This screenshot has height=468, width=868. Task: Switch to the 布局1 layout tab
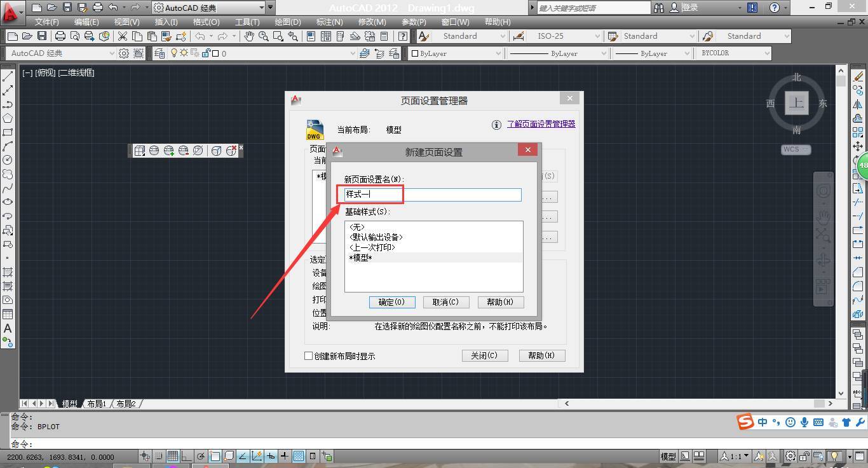click(x=97, y=404)
